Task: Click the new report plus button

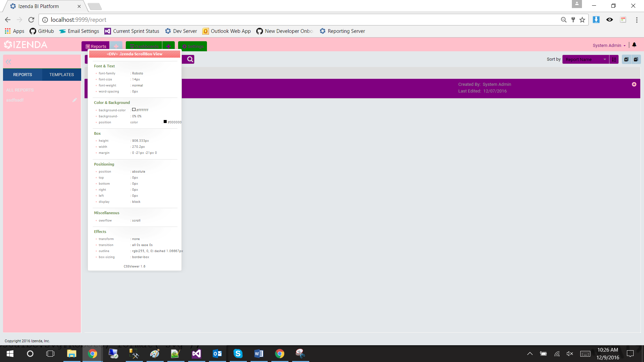Action: coord(116,46)
